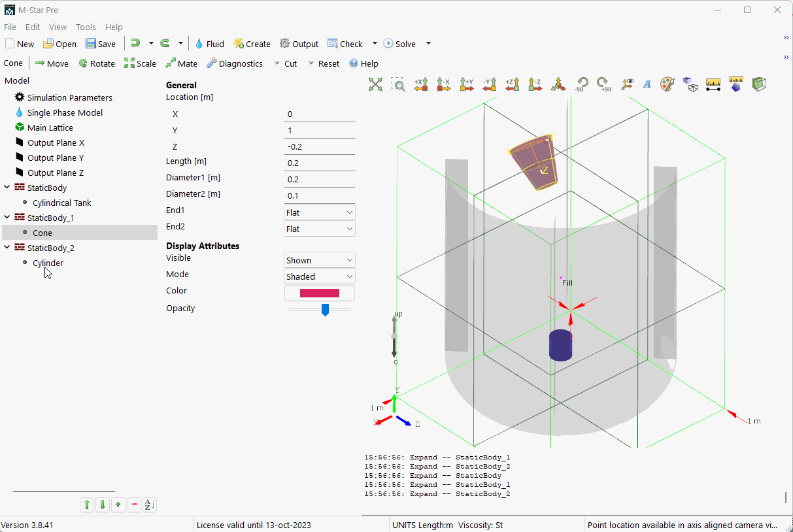Open the Diagnostics wrench tool
The image size is (793, 532).
235,63
